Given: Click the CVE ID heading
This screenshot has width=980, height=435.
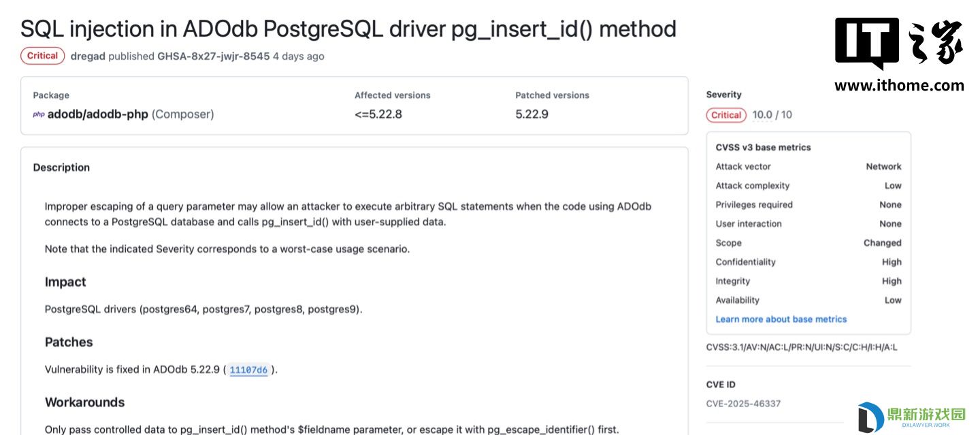Looking at the screenshot, I should click(721, 385).
